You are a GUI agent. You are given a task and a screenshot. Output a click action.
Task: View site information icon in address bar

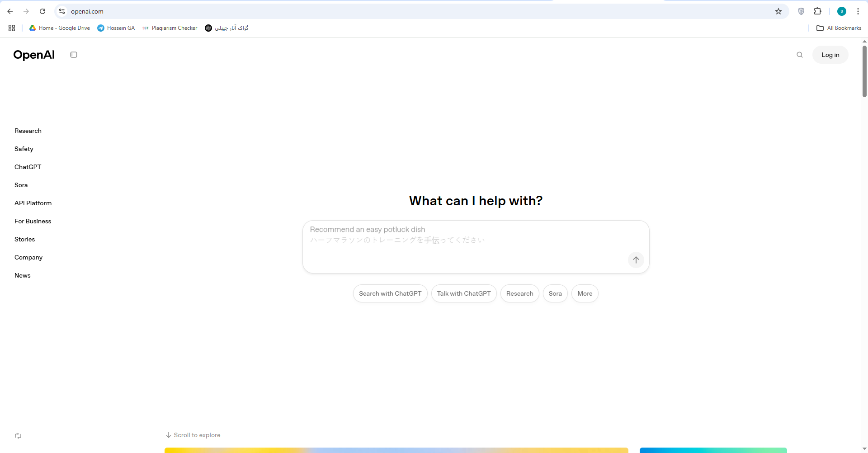pyautogui.click(x=62, y=11)
